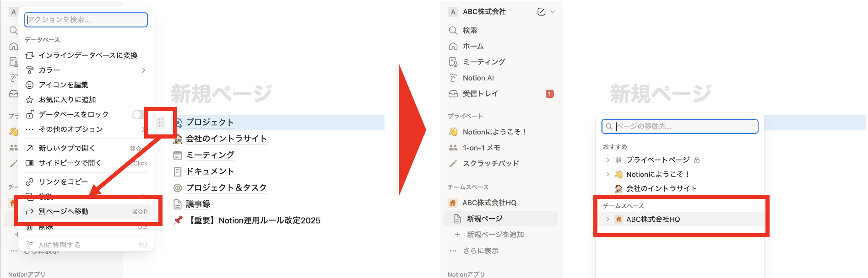This screenshot has height=278, width=868.
Task: Click the page icon of 新規ページ in sidebar
Action: (x=457, y=219)
